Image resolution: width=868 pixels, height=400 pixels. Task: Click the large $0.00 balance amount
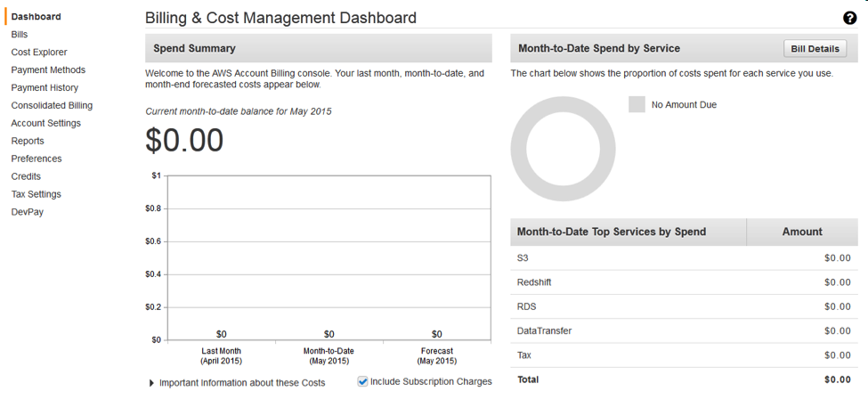pyautogui.click(x=184, y=140)
